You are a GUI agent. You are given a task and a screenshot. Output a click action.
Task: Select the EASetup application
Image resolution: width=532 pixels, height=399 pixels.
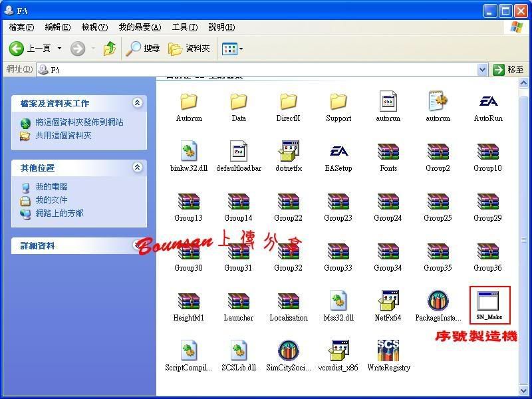pos(338,157)
